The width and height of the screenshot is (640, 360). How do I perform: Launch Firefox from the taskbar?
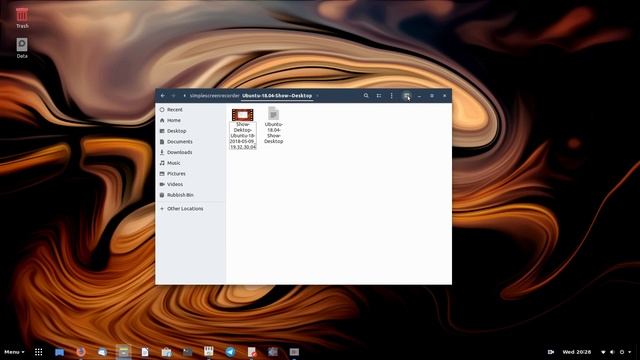tap(81, 352)
